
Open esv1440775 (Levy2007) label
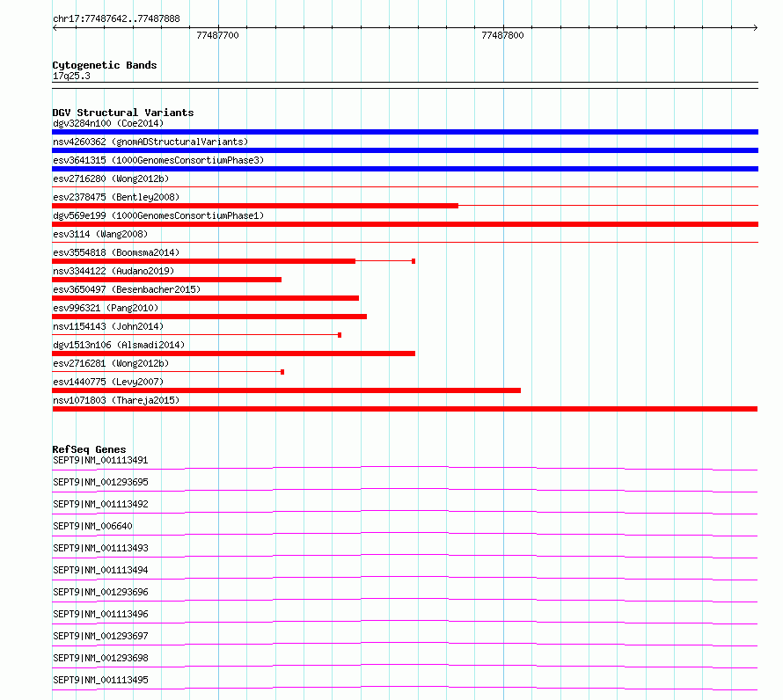[x=108, y=382]
